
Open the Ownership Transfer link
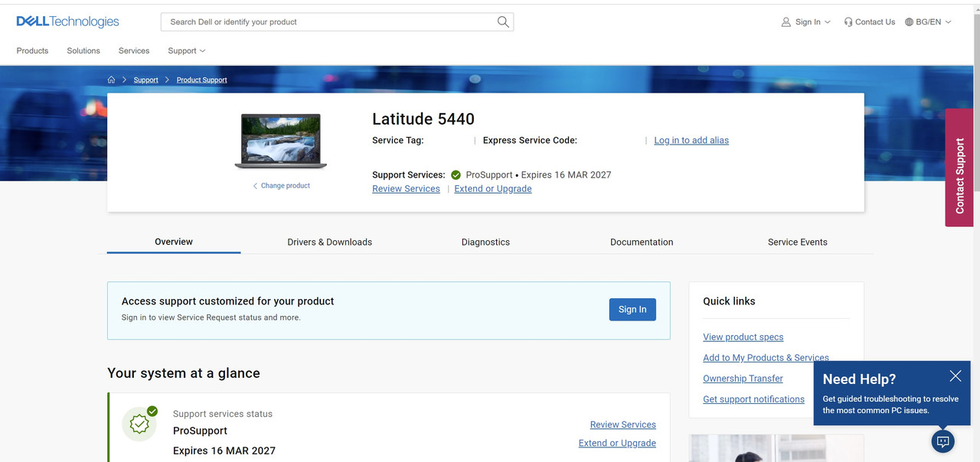click(743, 379)
